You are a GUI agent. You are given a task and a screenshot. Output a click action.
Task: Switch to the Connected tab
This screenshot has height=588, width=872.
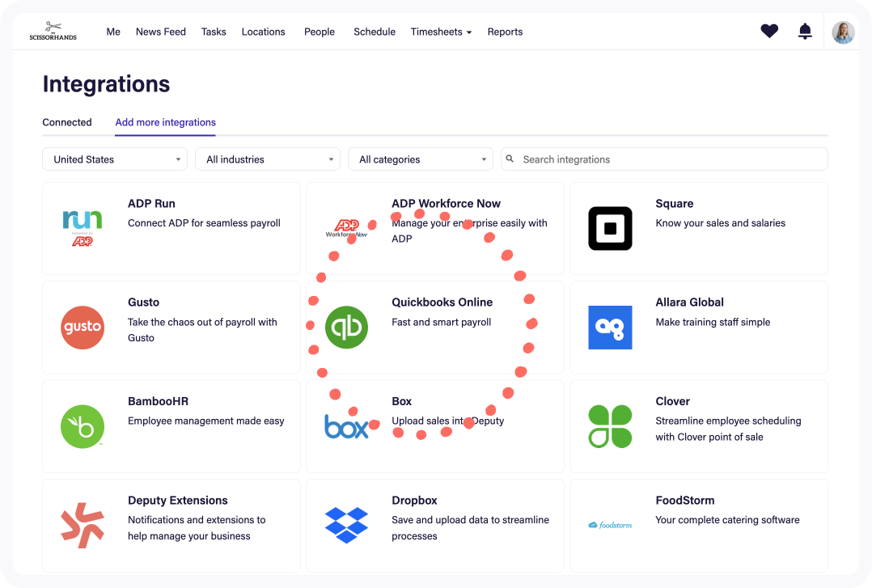67,122
